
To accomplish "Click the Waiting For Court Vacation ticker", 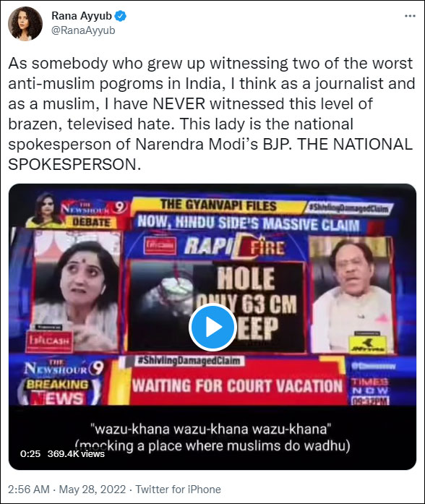I will (237, 386).
